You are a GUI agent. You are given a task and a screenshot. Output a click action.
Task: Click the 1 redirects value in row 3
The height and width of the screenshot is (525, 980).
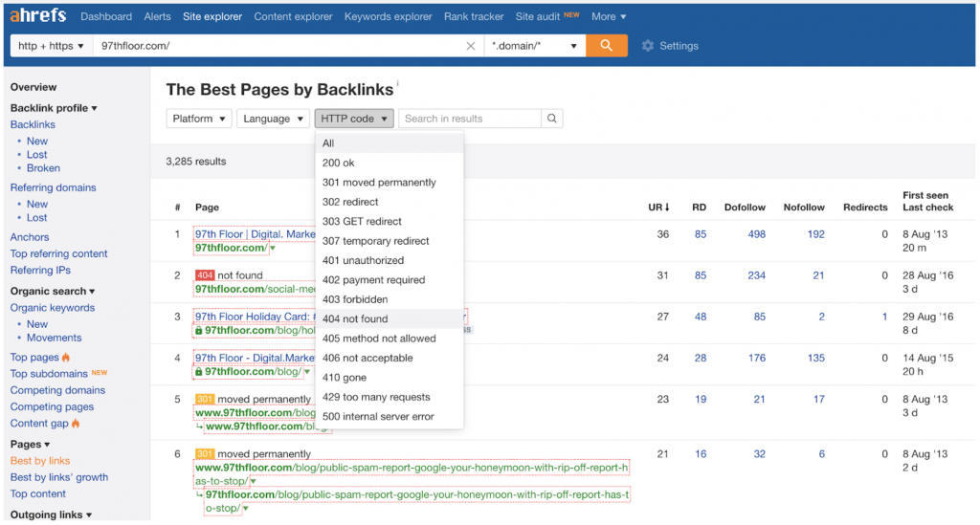884,317
